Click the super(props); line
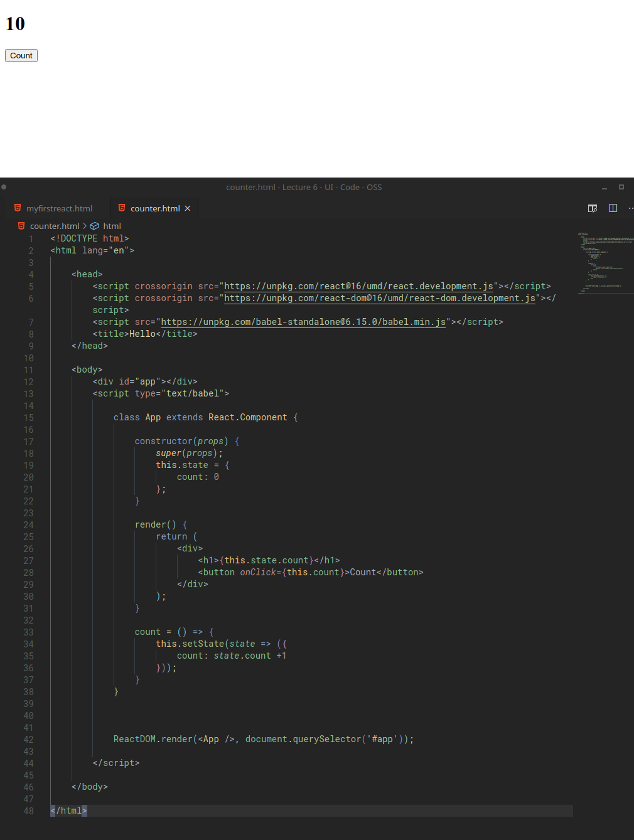This screenshot has height=840, width=634. click(x=190, y=453)
